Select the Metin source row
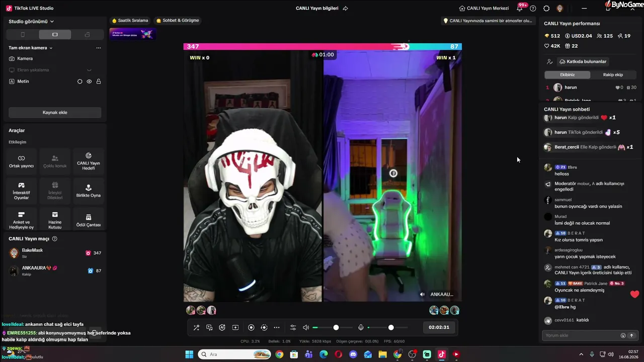The width and height of the screenshot is (644, 362). [55, 81]
